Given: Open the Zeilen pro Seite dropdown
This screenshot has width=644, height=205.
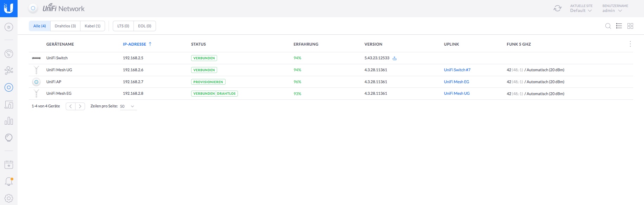Looking at the screenshot, I should tap(128, 106).
